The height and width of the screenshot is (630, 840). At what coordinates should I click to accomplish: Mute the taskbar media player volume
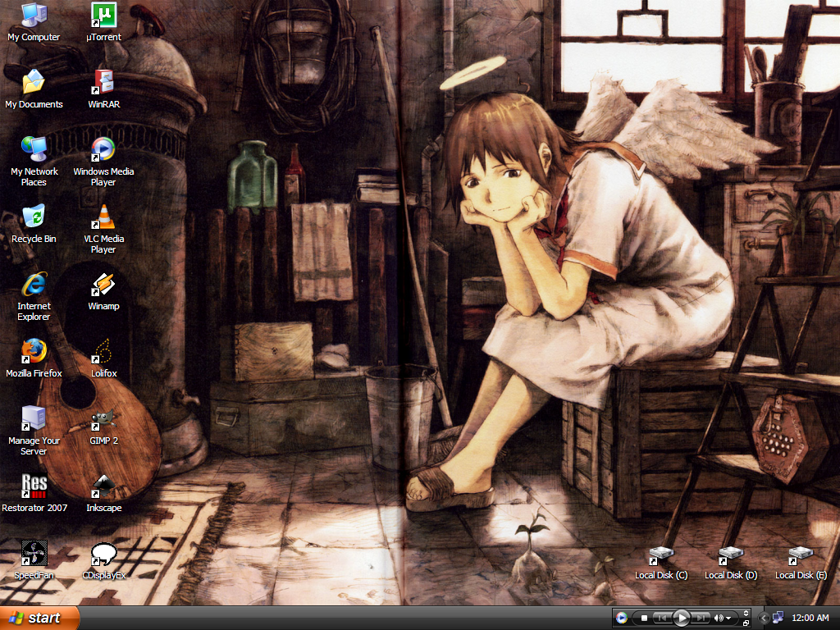click(x=719, y=619)
